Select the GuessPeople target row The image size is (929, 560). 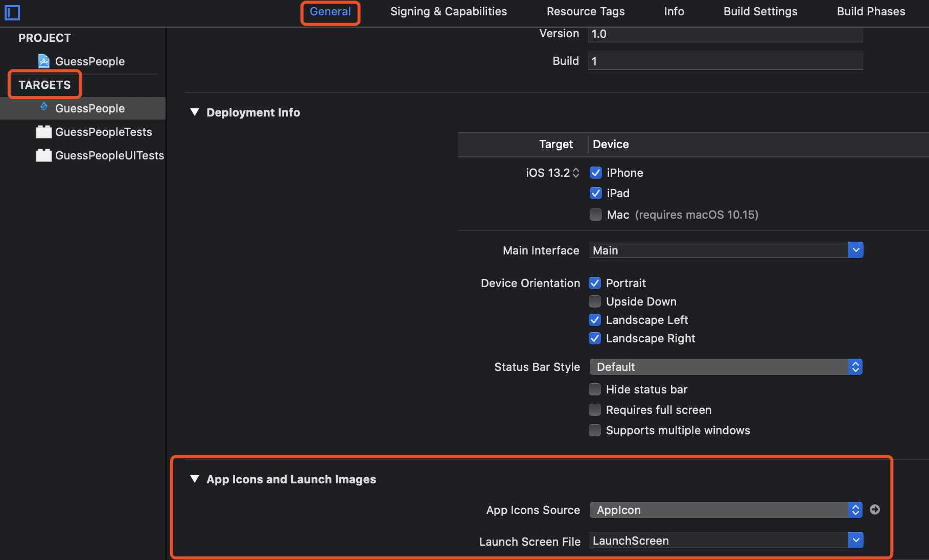pyautogui.click(x=83, y=108)
